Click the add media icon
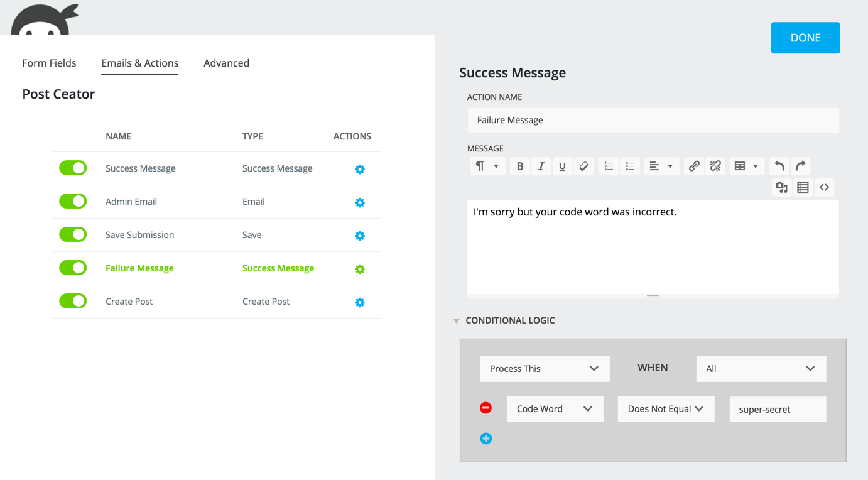The image size is (868, 480). [x=781, y=187]
